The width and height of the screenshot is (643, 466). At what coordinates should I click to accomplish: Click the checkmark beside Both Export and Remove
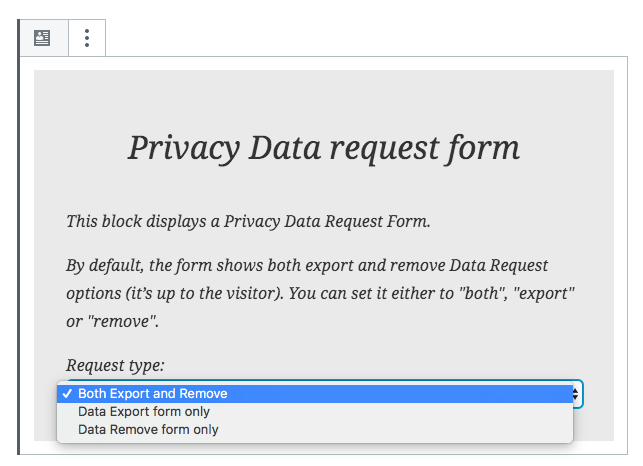(67, 394)
